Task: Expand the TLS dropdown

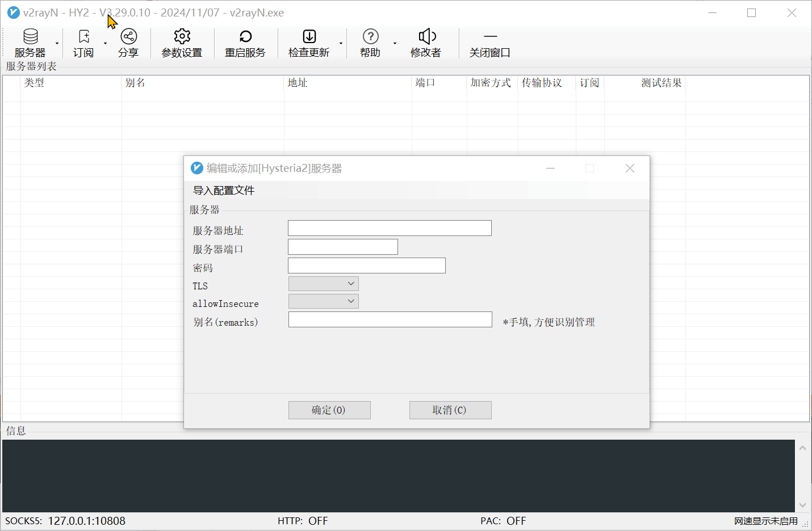Action: tap(324, 284)
